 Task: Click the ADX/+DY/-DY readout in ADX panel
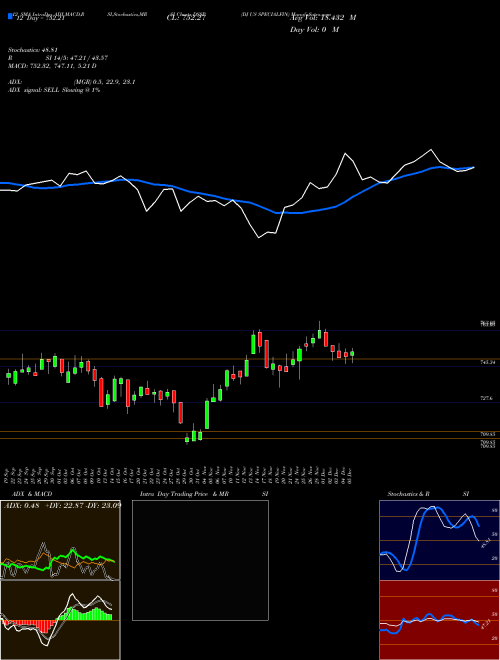click(x=62, y=506)
